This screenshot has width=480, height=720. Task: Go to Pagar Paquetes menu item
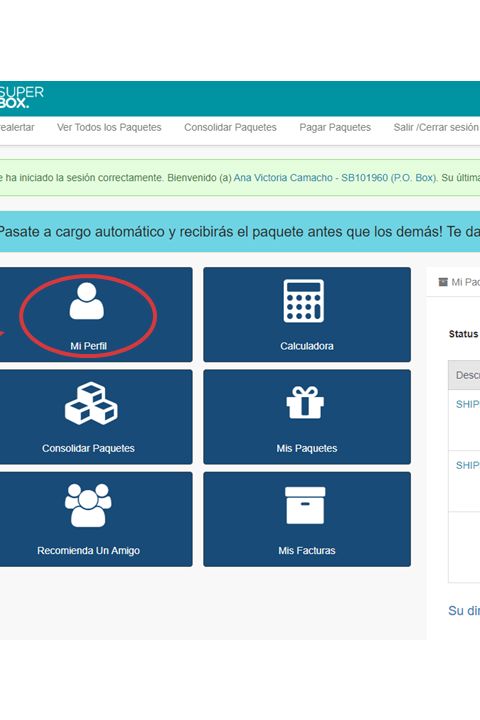click(x=335, y=128)
